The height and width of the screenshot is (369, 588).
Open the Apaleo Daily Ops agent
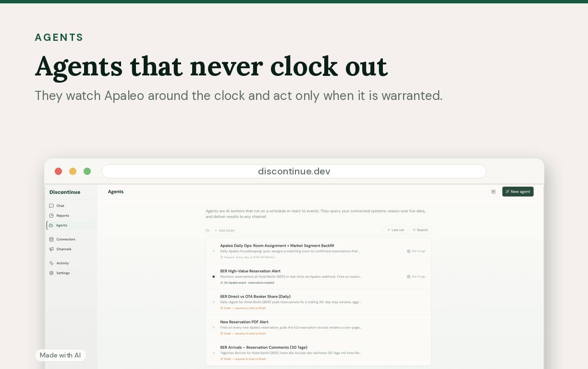pyautogui.click(x=318, y=251)
